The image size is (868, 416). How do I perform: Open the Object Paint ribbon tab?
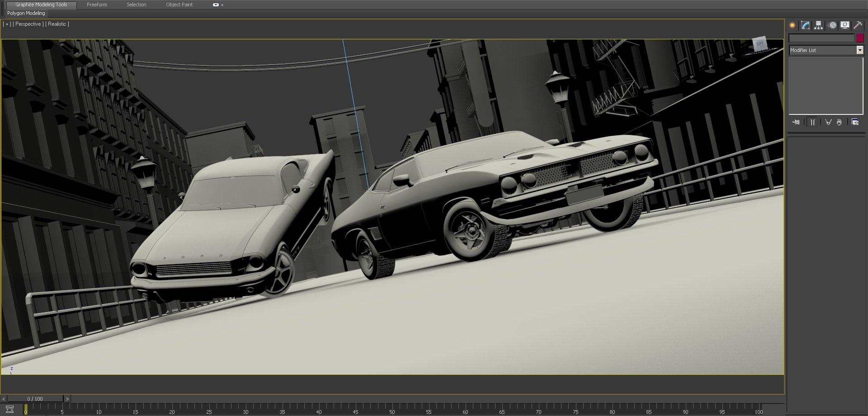(179, 5)
